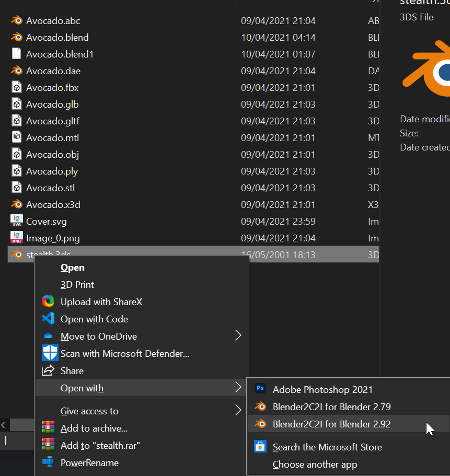Select the Avocado.gltf file name

point(53,121)
